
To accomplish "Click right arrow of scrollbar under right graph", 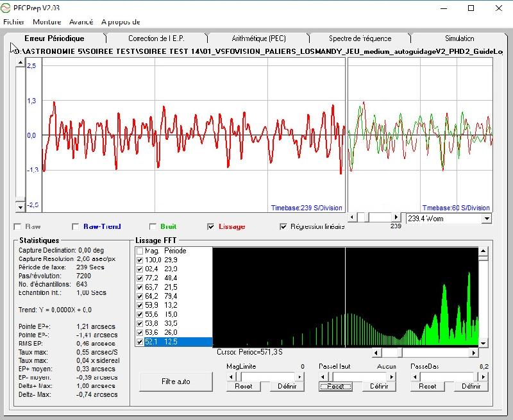I will click(396, 217).
